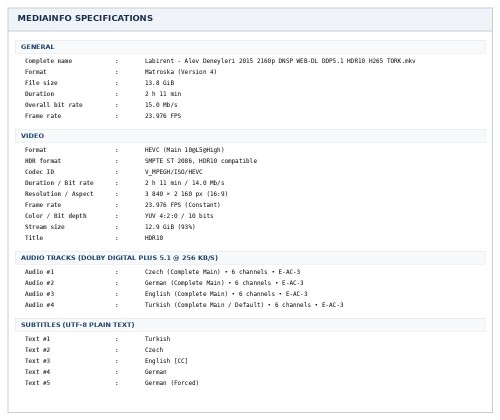Select the Audio #1 Czech track row
Image resolution: width=500 pixels, height=420 pixels.
point(162,272)
